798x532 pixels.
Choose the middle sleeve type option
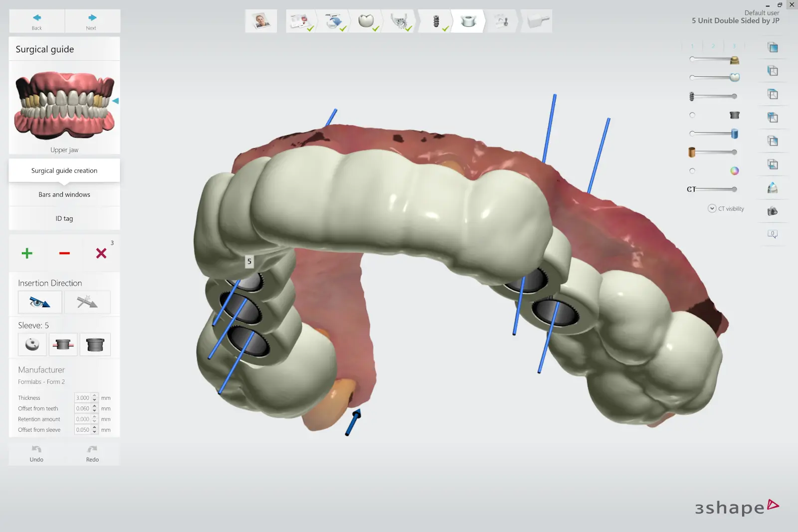pos(63,344)
